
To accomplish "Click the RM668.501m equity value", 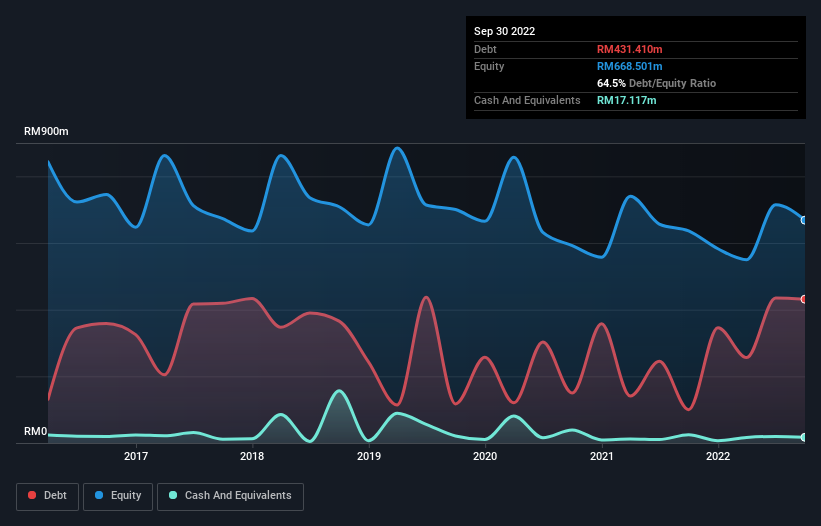I will pos(629,66).
